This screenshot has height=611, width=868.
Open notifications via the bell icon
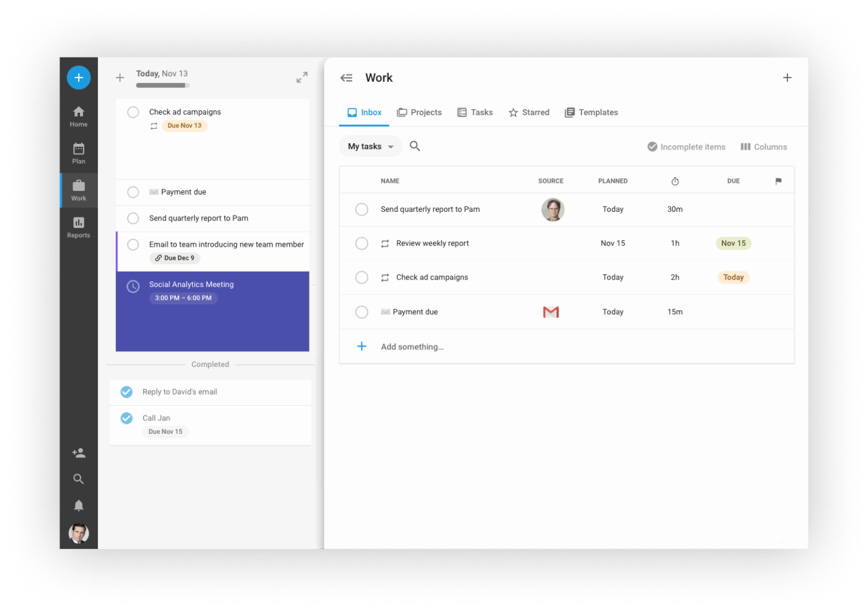coord(78,505)
